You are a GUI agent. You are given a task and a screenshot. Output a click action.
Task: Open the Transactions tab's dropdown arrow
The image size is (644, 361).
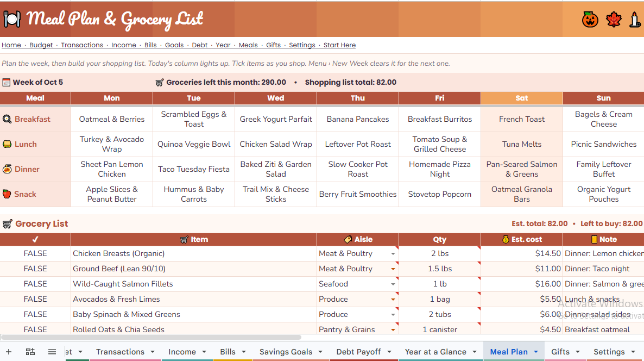(153, 352)
